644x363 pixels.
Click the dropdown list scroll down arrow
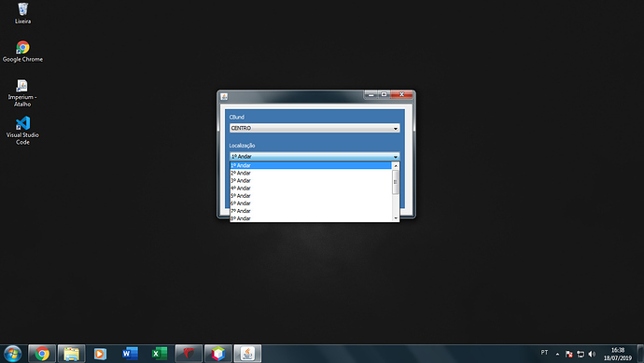pyautogui.click(x=396, y=218)
